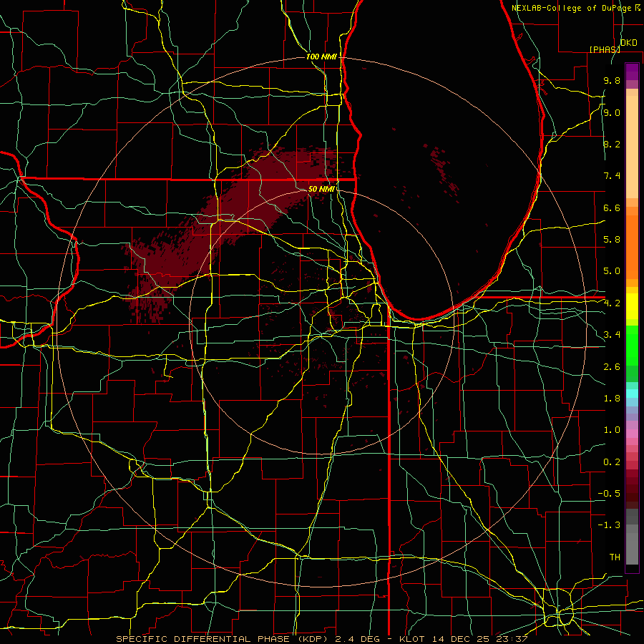Image resolution: width=644 pixels, height=644 pixels.
Task: Click the 9.0 value on the color scale
Action: (612, 112)
